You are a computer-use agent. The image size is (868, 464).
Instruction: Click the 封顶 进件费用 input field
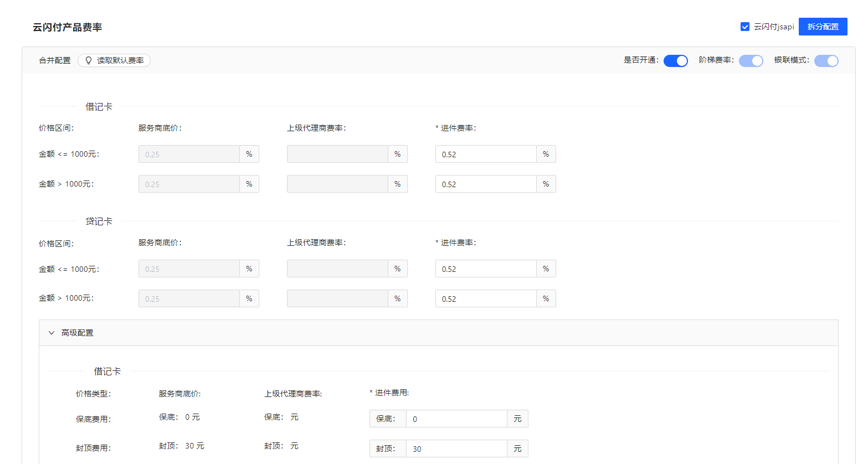tap(456, 449)
